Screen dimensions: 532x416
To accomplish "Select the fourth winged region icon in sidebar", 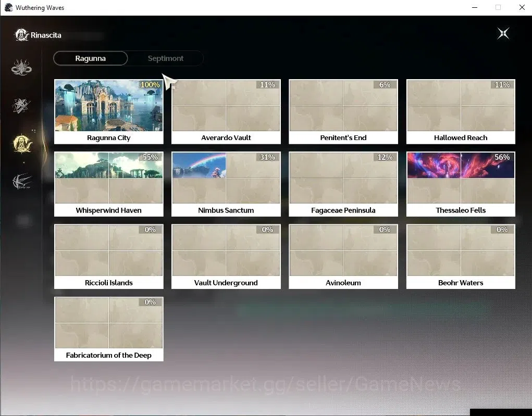I will [x=22, y=181].
